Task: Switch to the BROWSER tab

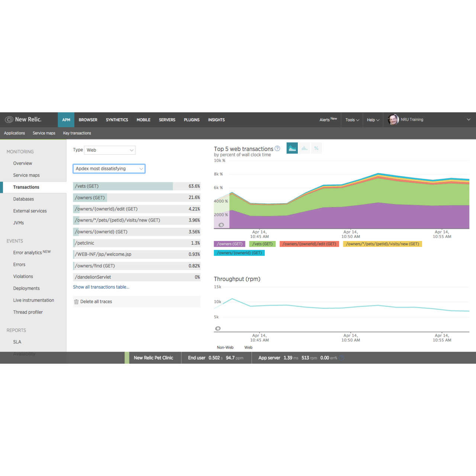Action: coord(88,119)
